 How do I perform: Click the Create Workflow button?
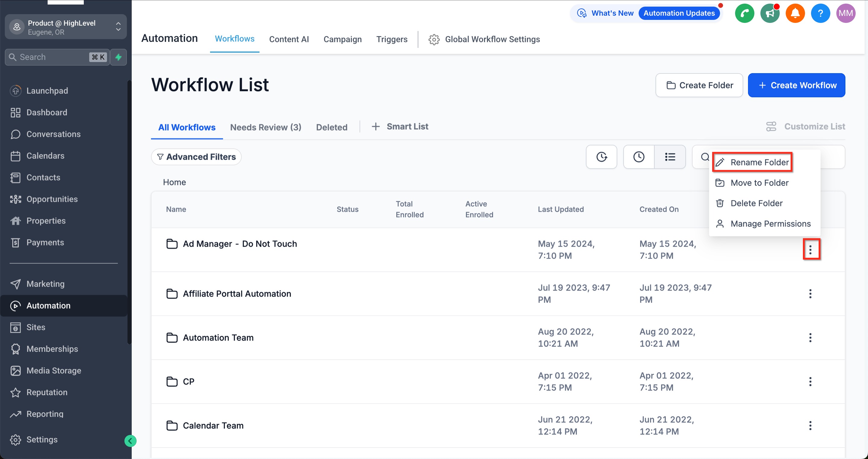point(796,85)
